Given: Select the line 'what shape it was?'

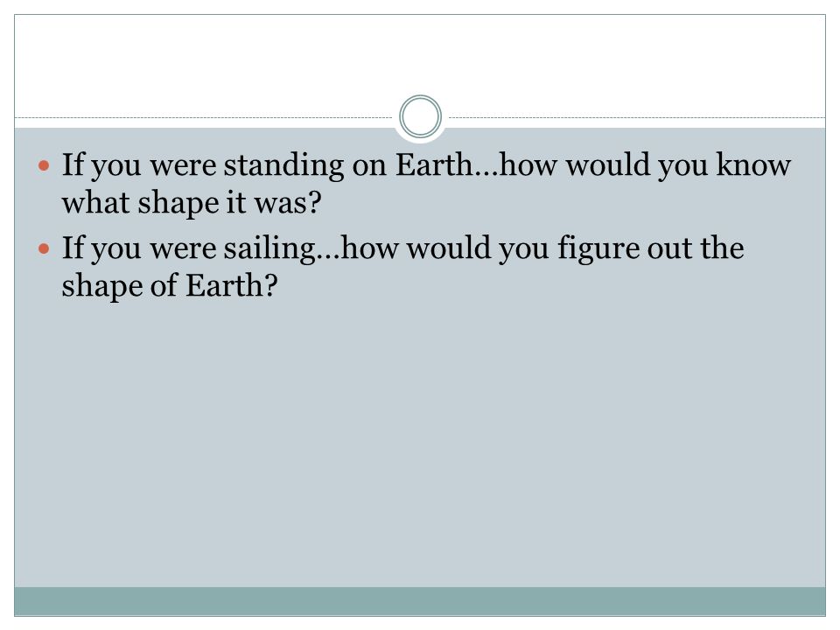Looking at the screenshot, I should pos(192,204).
